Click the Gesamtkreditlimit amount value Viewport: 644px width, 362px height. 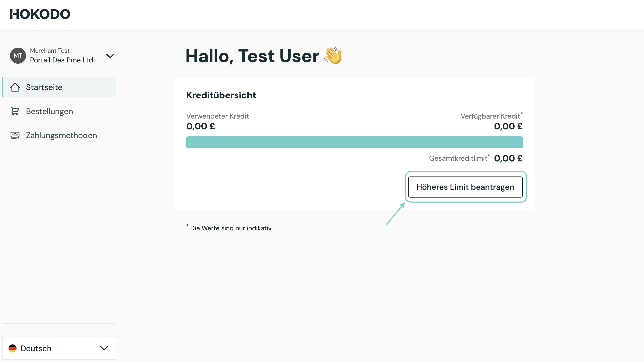pos(508,158)
